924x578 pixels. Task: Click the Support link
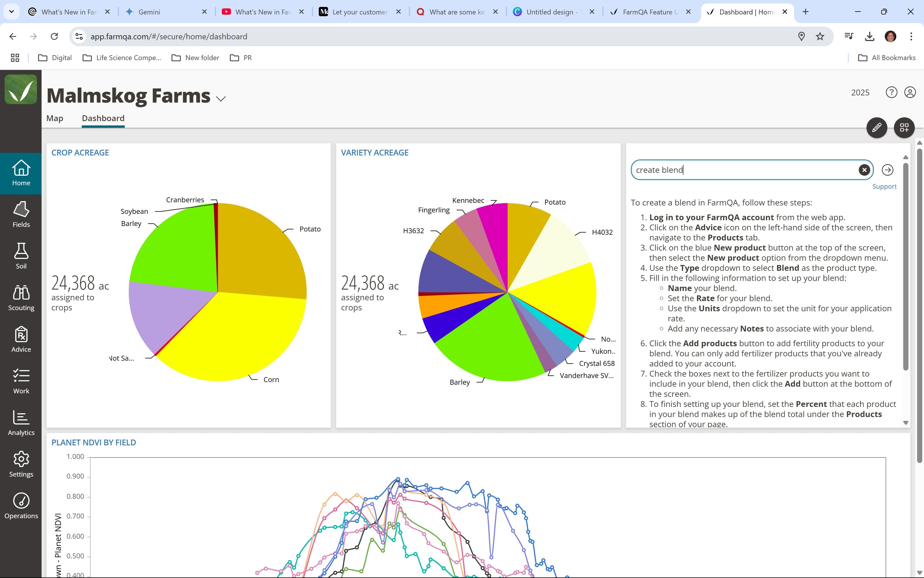click(x=884, y=187)
